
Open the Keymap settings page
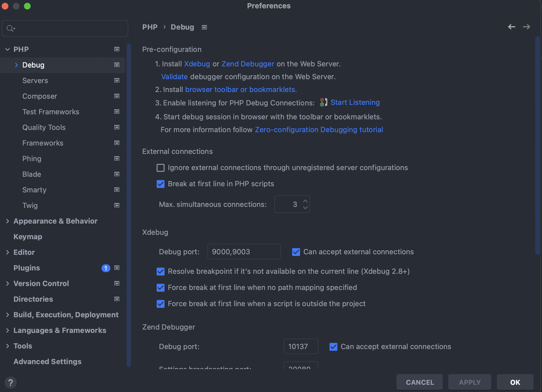[x=28, y=237]
